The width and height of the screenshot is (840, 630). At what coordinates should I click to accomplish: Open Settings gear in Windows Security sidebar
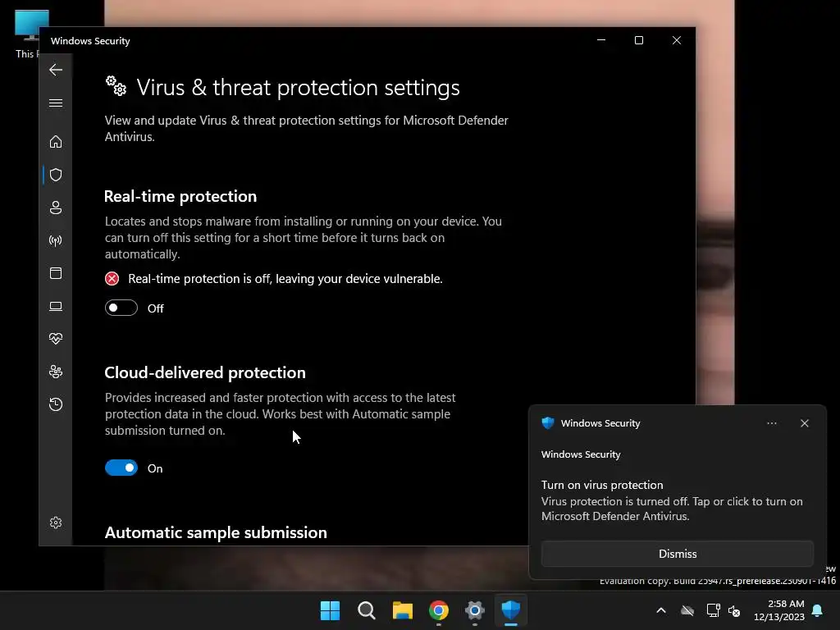(56, 523)
